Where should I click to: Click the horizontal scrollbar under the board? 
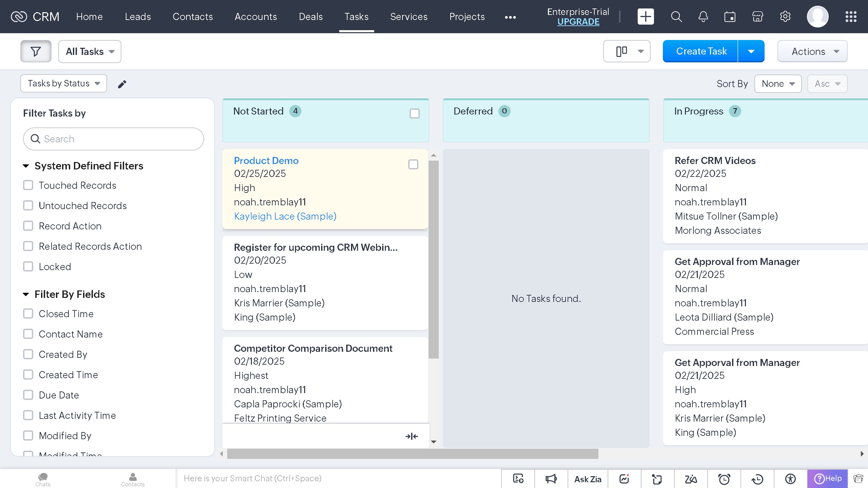click(412, 454)
